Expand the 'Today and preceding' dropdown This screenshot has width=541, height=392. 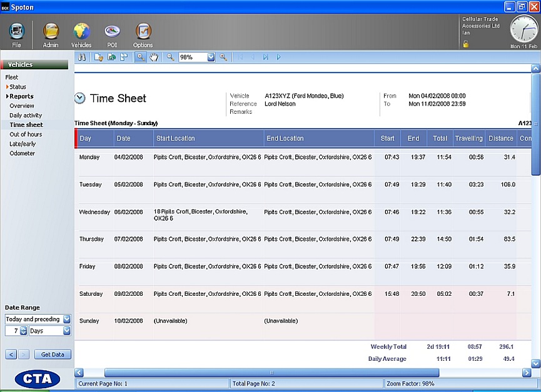(67, 319)
